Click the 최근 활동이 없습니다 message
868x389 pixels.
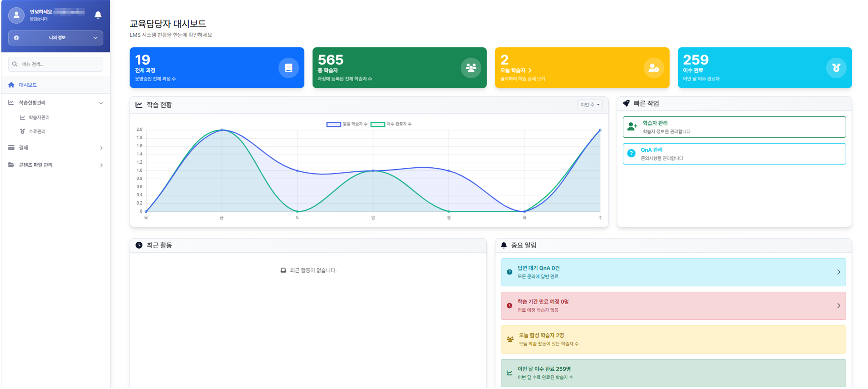[x=309, y=270]
